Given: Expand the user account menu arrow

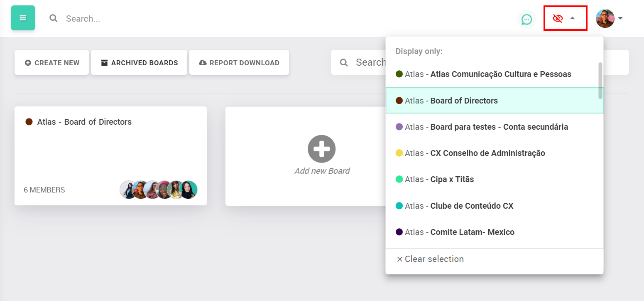Looking at the screenshot, I should 620,18.
